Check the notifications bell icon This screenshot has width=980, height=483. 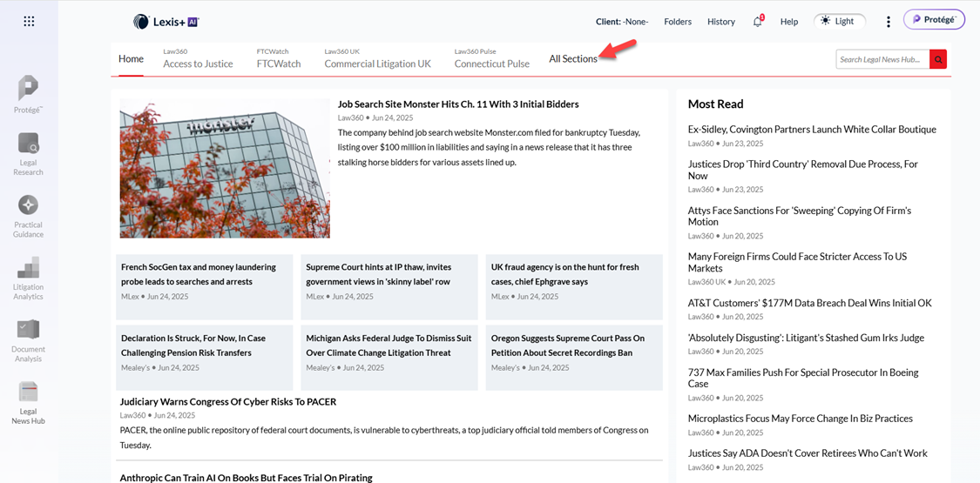(757, 22)
